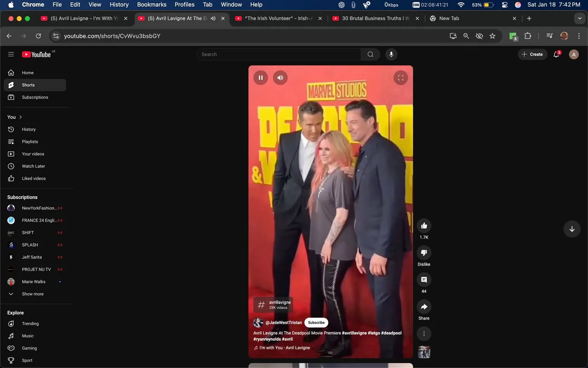Go to next Short with down arrow
The width and height of the screenshot is (588, 368).
tap(572, 229)
